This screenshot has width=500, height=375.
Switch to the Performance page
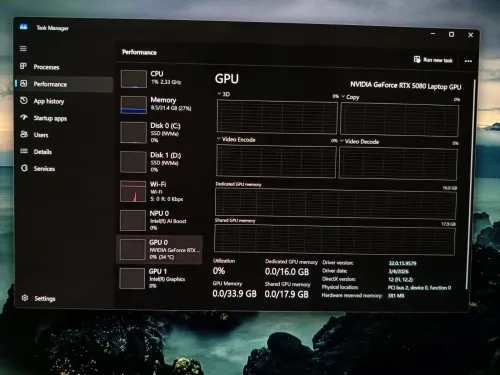[64, 84]
